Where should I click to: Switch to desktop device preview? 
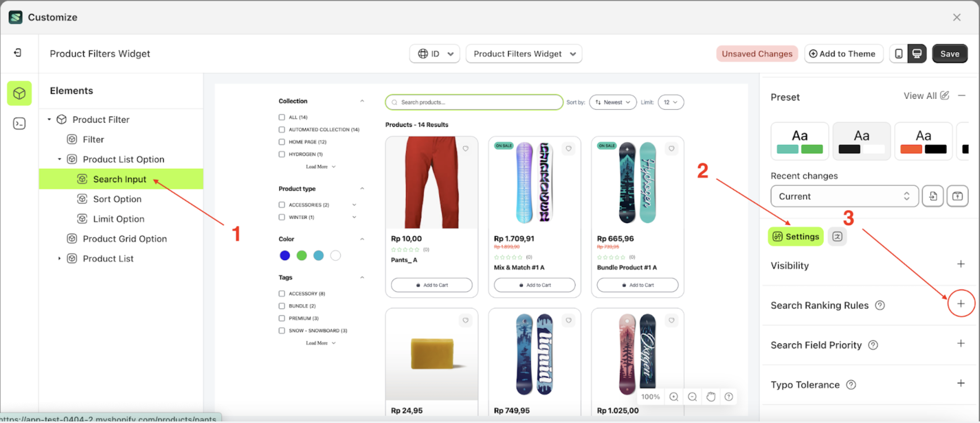917,54
